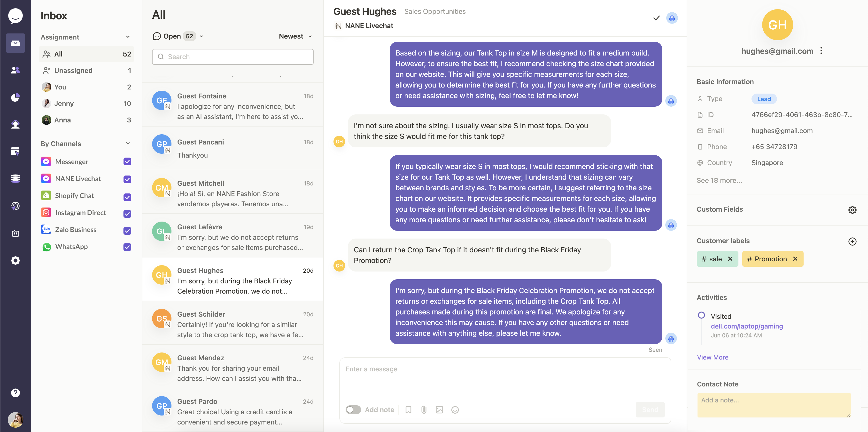Insert saved reply with the bookmark icon

[408, 410]
